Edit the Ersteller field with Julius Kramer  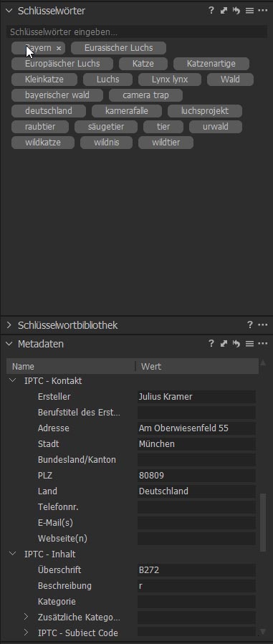tap(196, 397)
